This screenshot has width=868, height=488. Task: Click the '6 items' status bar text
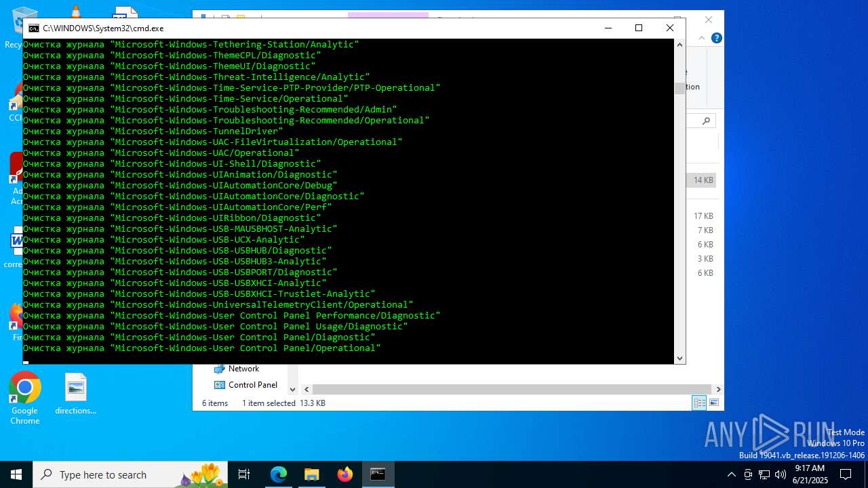(215, 403)
